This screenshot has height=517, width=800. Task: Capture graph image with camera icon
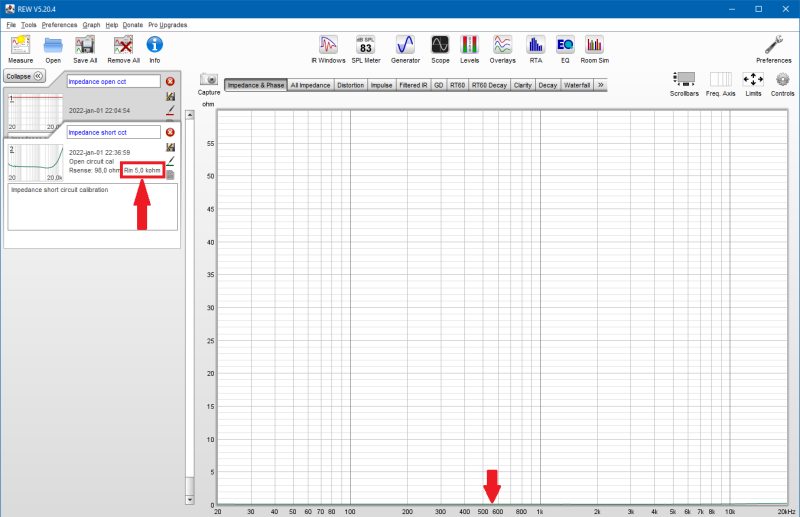click(x=209, y=84)
